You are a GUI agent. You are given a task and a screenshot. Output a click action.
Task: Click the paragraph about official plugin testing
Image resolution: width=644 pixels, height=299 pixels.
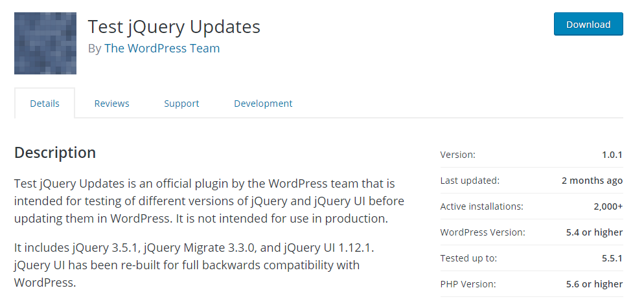pyautogui.click(x=209, y=201)
